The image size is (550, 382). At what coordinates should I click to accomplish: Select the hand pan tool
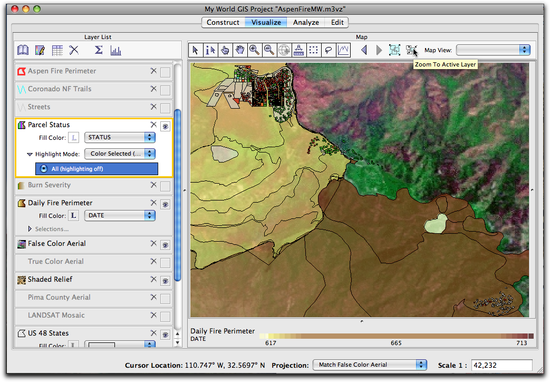click(x=239, y=50)
